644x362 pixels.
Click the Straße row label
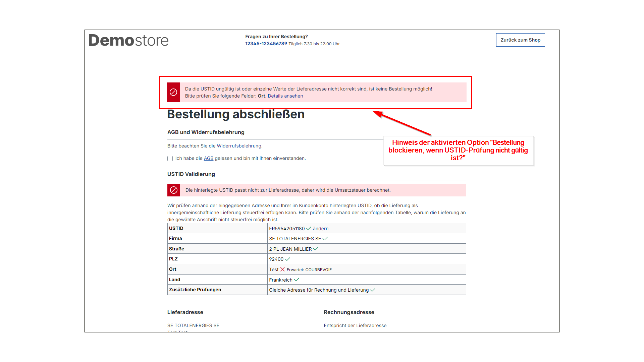(x=177, y=249)
